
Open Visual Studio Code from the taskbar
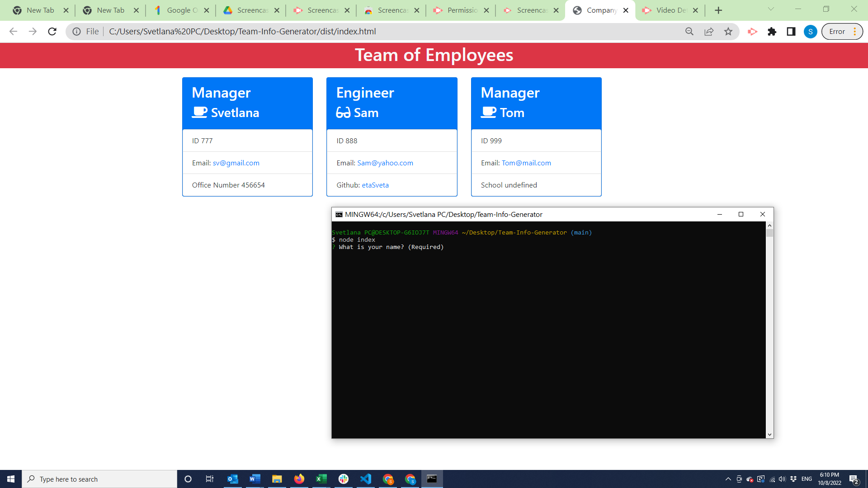click(366, 479)
